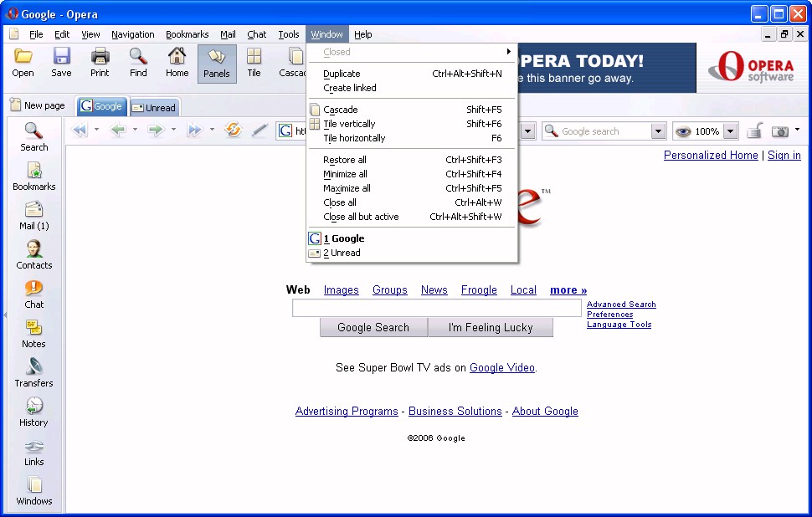Open the Back button history dropdown

click(x=135, y=130)
